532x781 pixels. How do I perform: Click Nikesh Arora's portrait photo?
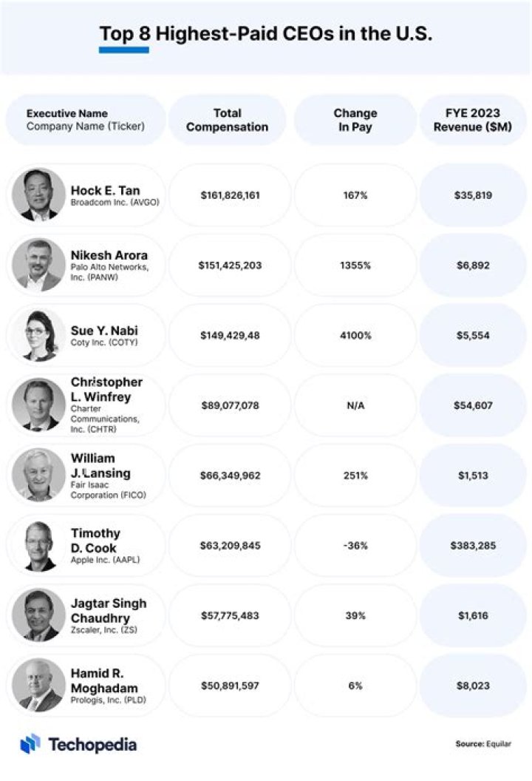click(x=39, y=265)
